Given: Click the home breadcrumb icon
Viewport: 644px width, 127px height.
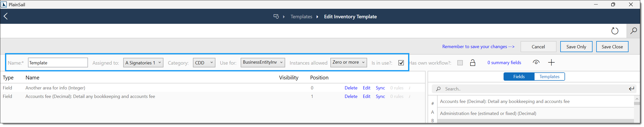Looking at the screenshot, I should 276,17.
